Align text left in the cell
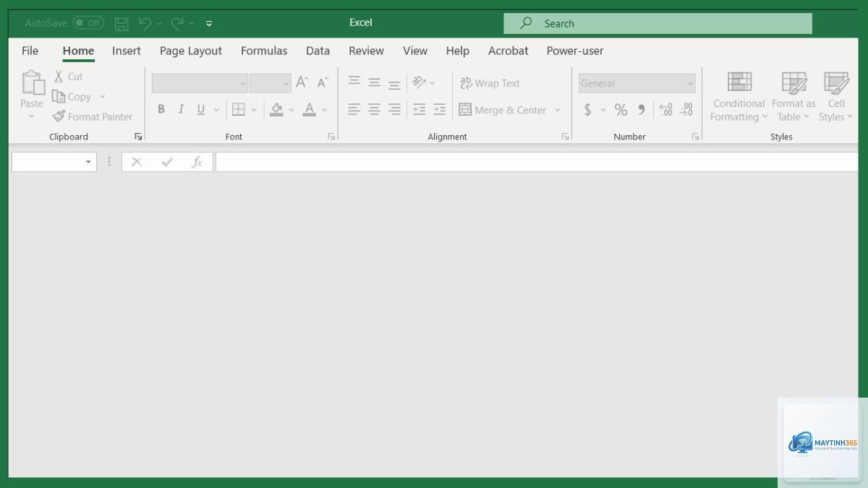 click(x=354, y=109)
